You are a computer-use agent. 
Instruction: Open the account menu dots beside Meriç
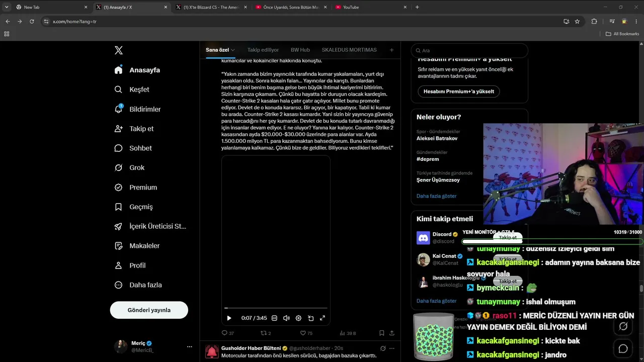[x=190, y=346]
